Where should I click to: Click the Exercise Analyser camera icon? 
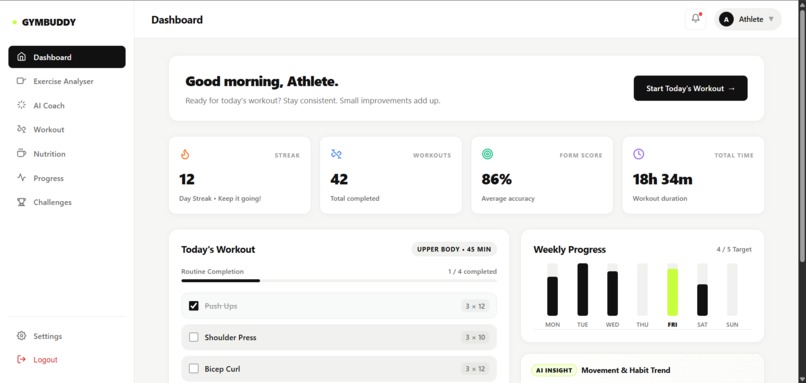pos(21,81)
